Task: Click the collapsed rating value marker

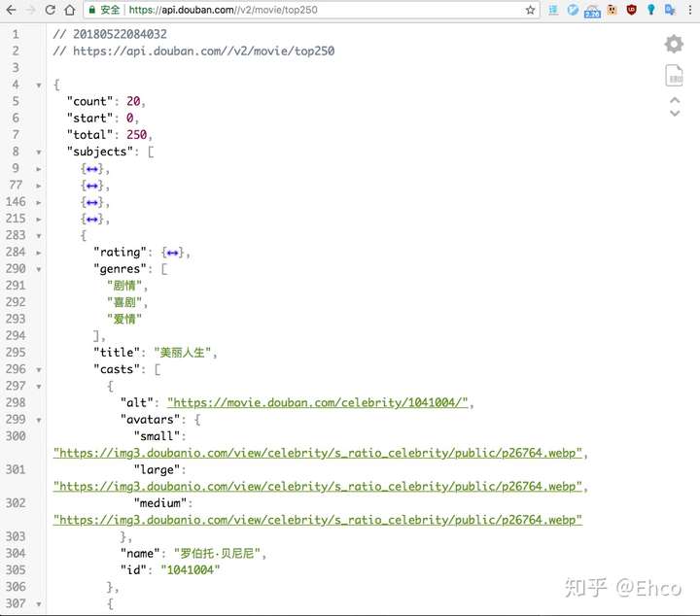Action: coord(172,253)
